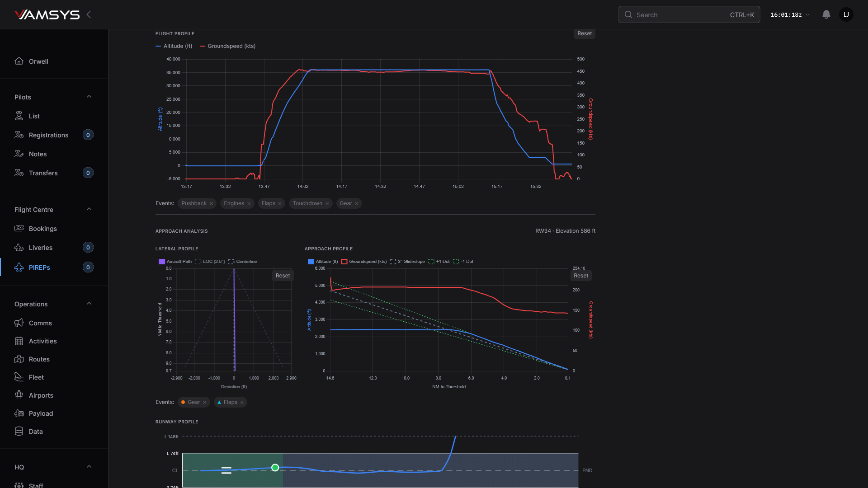Toggle the Groundspeed (kts) legend in Flight Profile
This screenshot has height=488, width=868.
pyautogui.click(x=227, y=46)
